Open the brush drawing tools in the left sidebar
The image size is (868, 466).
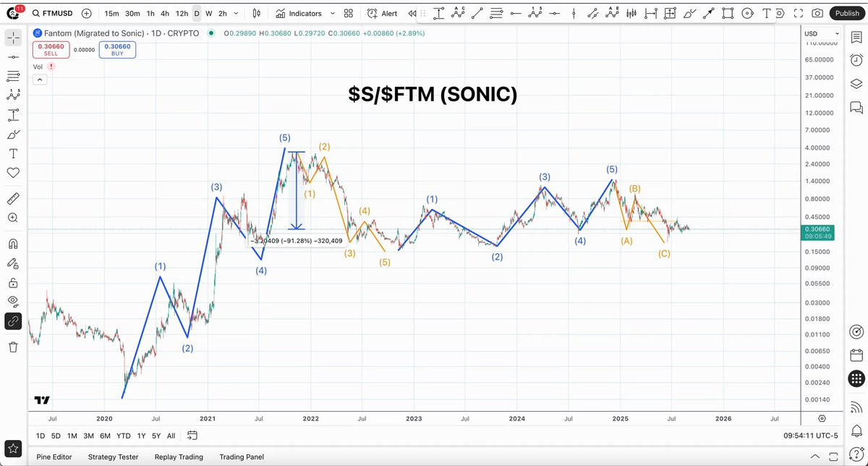coord(13,134)
